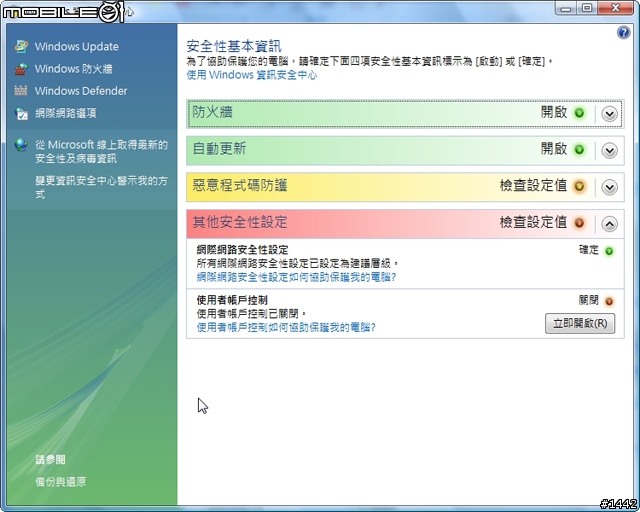The image size is (640, 512).
Task: Click the 使用者帳戶控制已關閉。 status text
Action: click(251, 314)
